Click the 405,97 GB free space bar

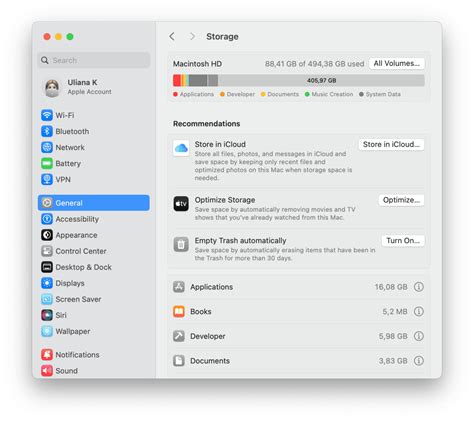(321, 81)
